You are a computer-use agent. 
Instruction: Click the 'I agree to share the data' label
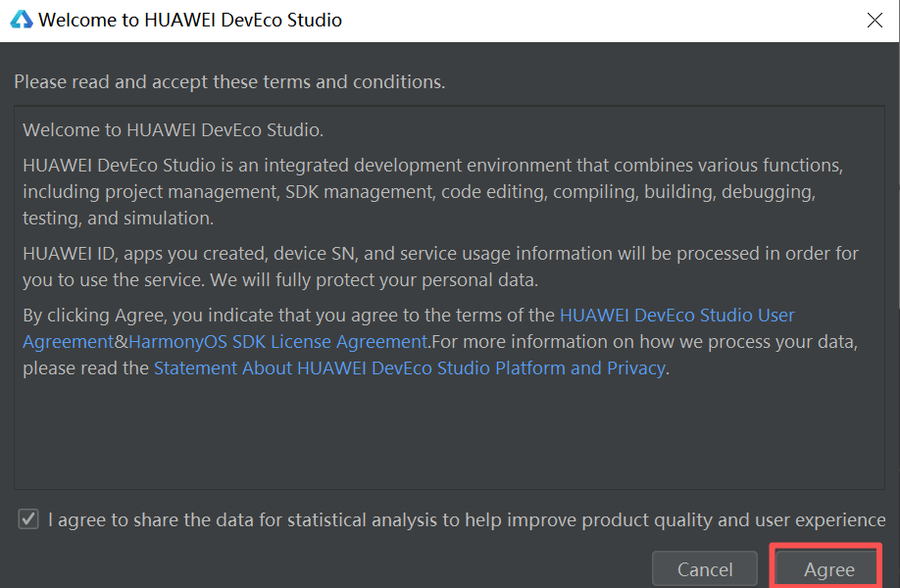[x=467, y=520]
